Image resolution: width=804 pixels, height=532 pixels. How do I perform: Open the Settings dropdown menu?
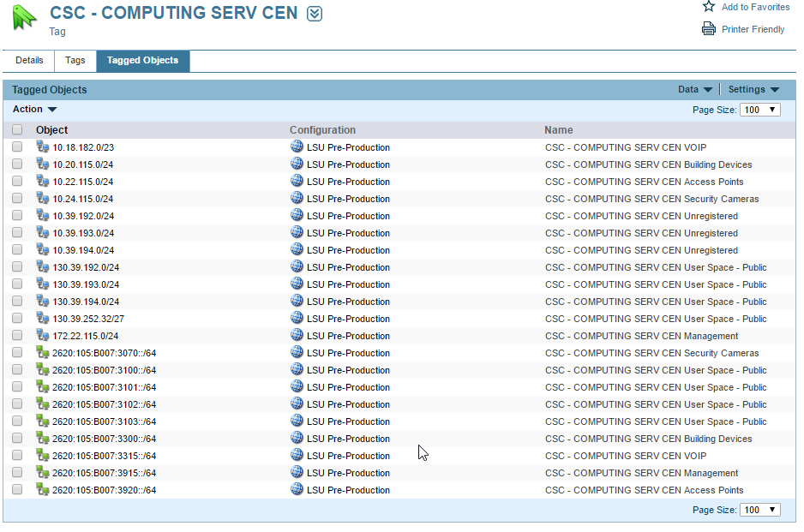pos(753,89)
